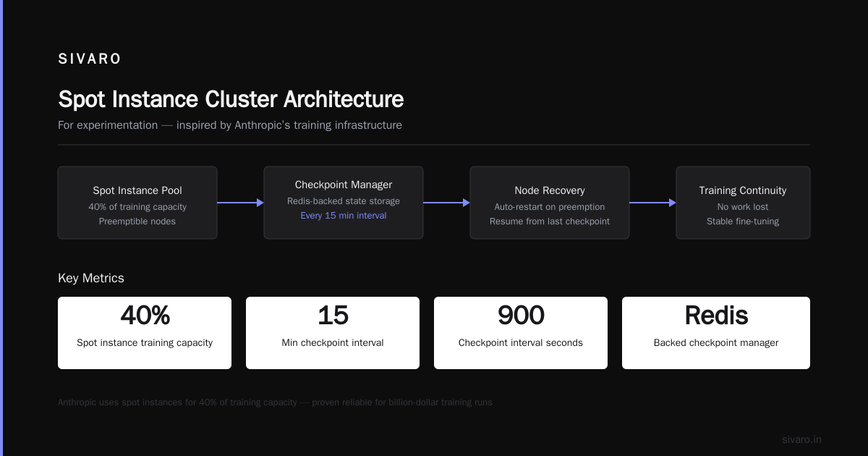The height and width of the screenshot is (456, 868).
Task: Click 'Resume from last checkpoint' text
Action: 550,221
